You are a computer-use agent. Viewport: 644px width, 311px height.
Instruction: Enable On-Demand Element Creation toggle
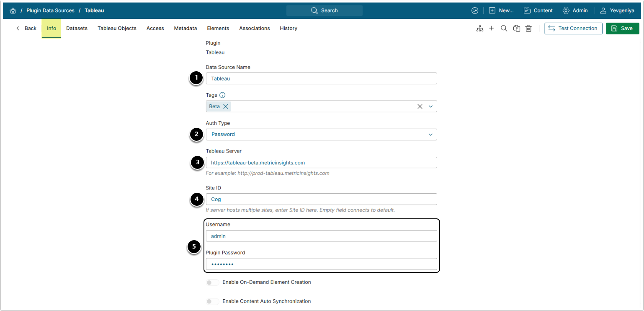tap(212, 282)
